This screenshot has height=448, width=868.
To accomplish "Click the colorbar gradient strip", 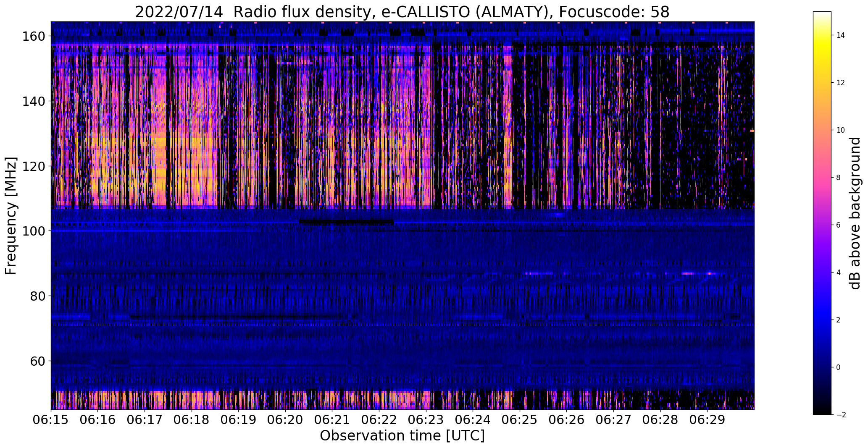I will (x=822, y=213).
